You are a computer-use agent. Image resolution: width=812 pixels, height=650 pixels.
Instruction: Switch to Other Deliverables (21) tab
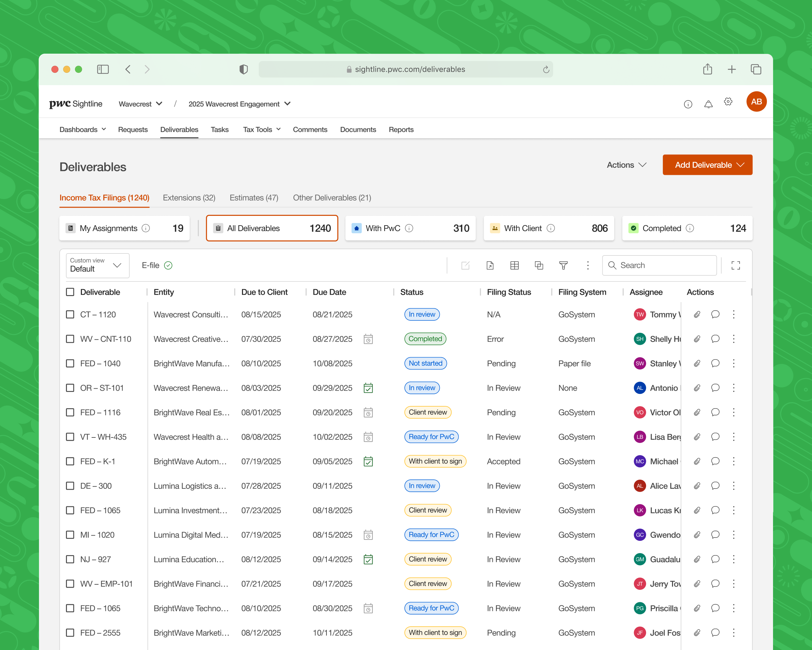coord(332,198)
